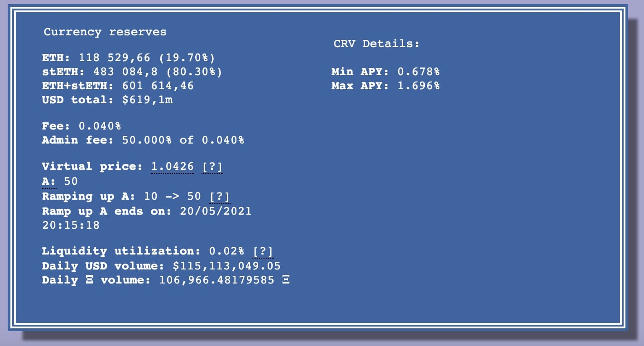
Task: Click the Fee 0.040% line
Action: [82, 126]
